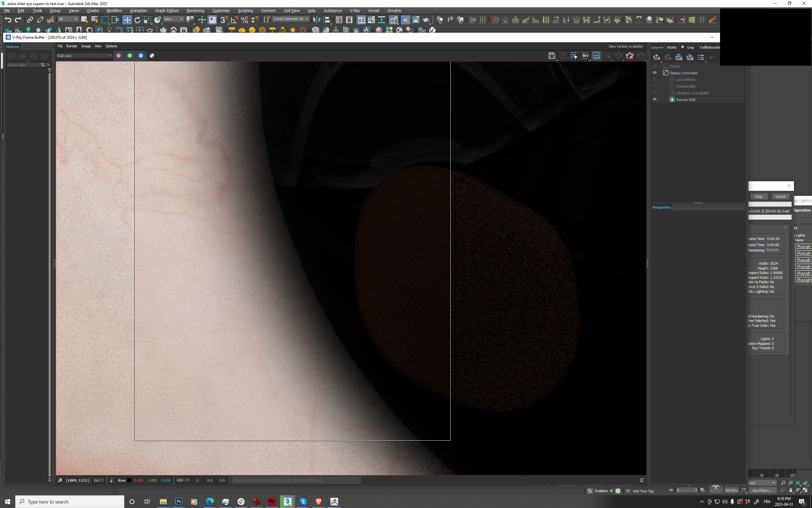This screenshot has height=508, width=812.
Task: Enable region render in V-Ray Frame Buffer
Action: 574,56
